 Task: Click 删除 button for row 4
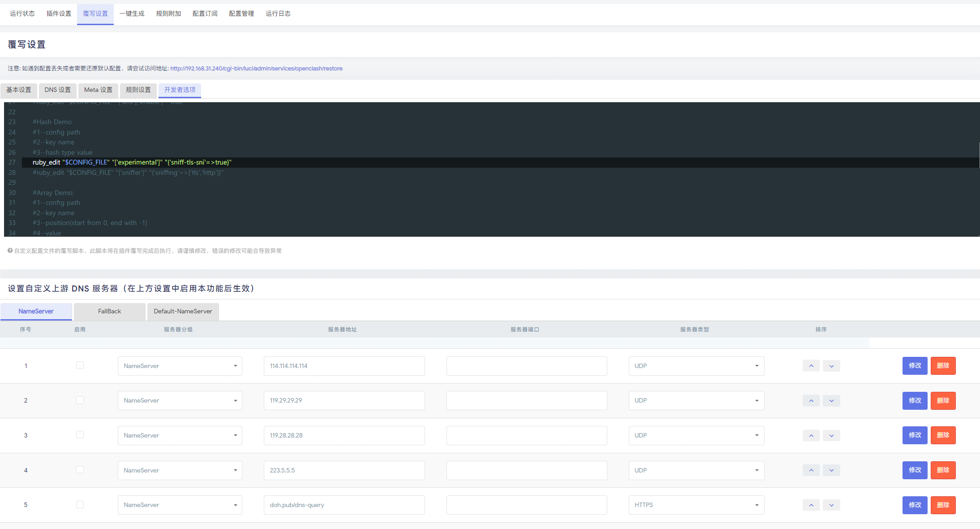(x=943, y=470)
